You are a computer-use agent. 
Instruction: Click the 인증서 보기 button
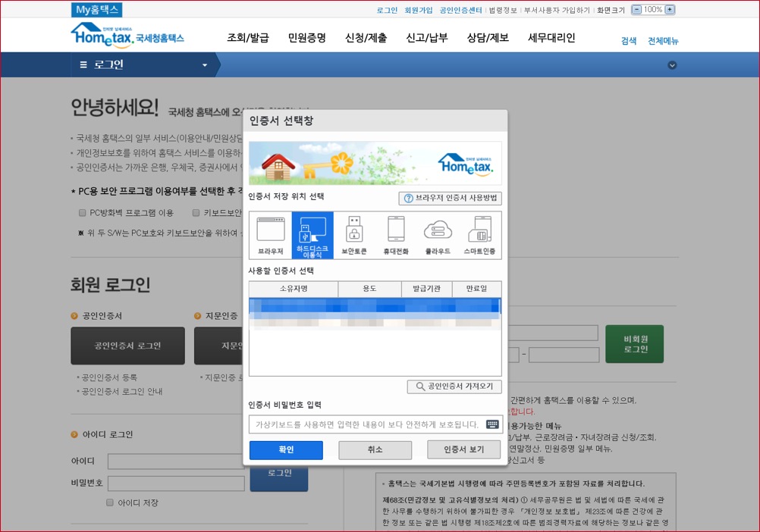(x=464, y=449)
